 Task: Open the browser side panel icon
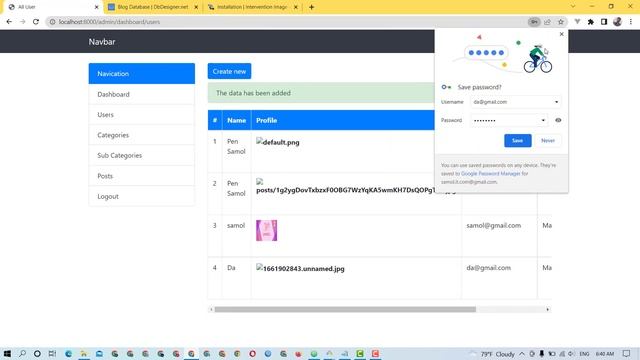point(604,22)
